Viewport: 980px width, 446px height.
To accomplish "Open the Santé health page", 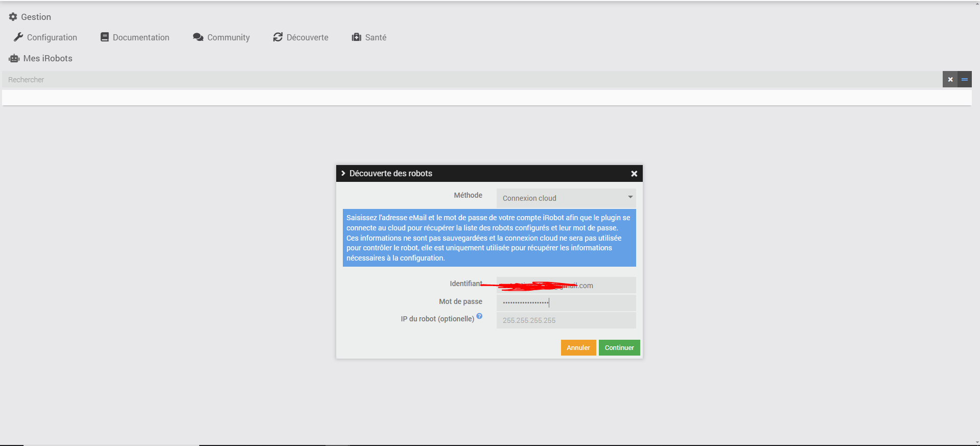I will pos(369,37).
